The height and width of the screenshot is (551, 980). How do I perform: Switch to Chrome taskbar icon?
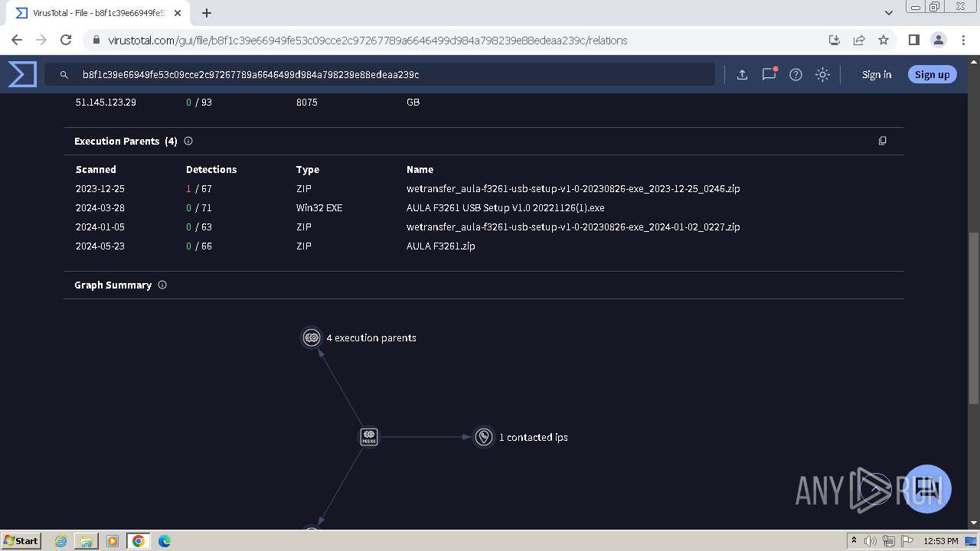(x=138, y=541)
